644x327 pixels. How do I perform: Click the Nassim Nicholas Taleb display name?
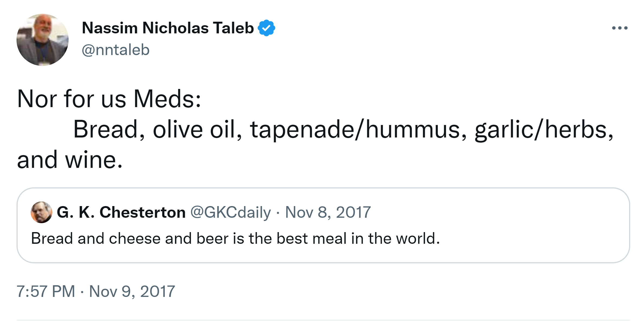tap(168, 28)
